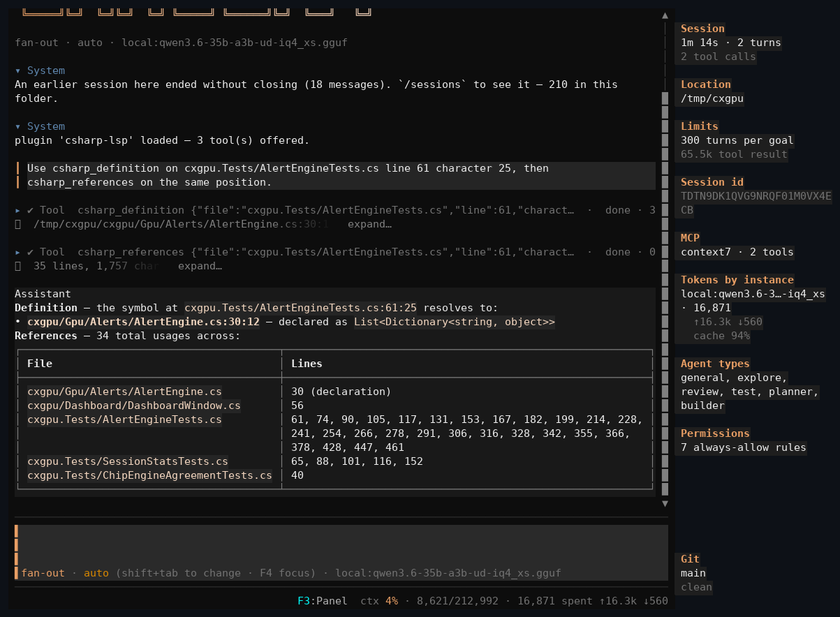The image size is (840, 617).
Task: Click the Lines column header
Action: click(x=307, y=364)
